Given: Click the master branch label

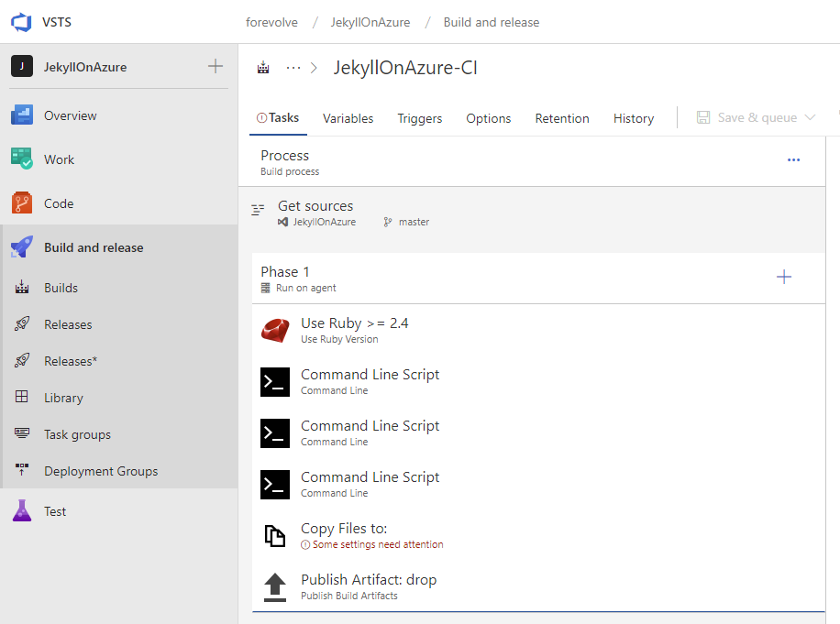Looking at the screenshot, I should click(414, 222).
